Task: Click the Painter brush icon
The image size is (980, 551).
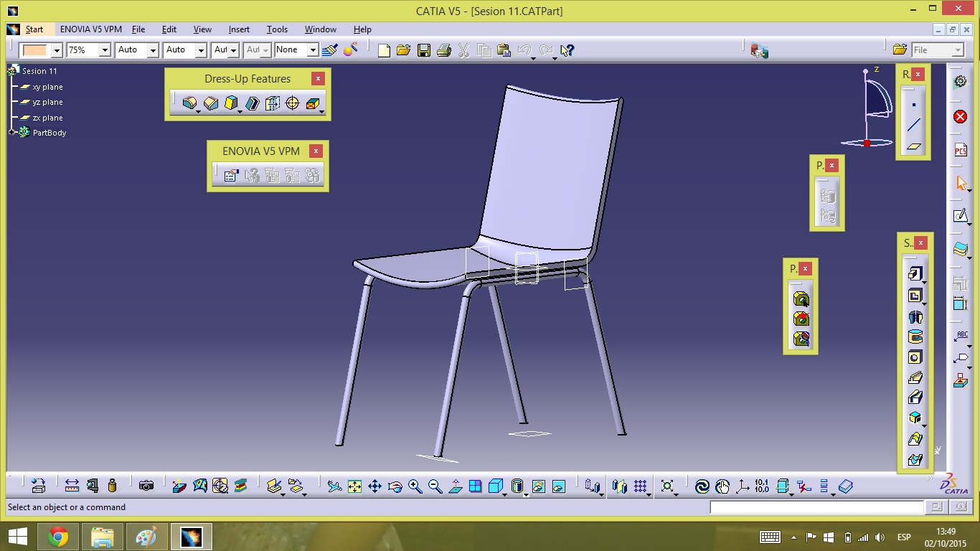Action: [x=330, y=50]
